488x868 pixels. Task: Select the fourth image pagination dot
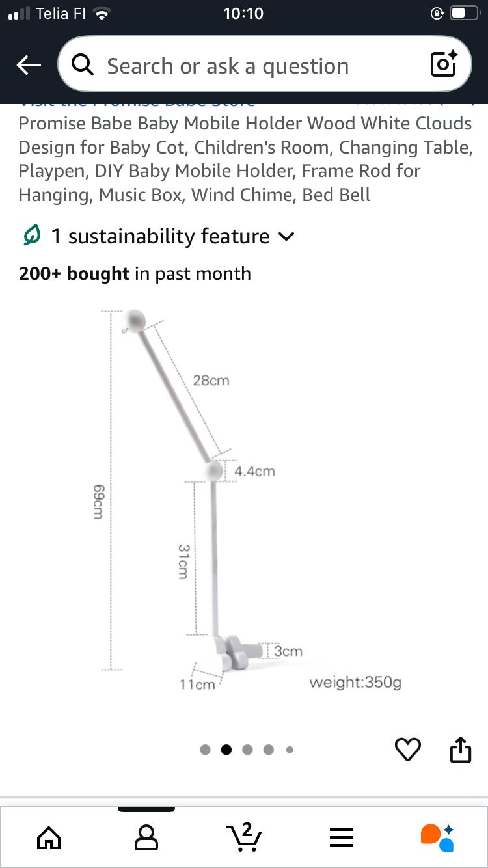269,750
